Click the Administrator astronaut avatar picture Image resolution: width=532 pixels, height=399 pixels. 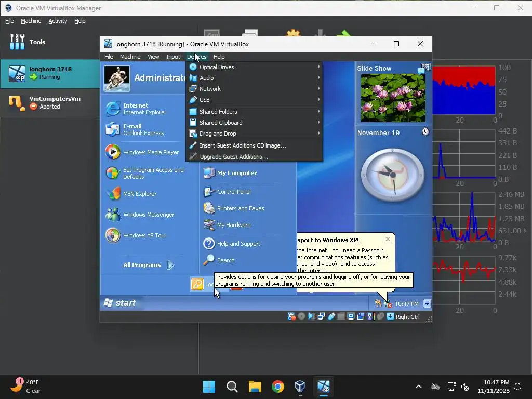(117, 79)
